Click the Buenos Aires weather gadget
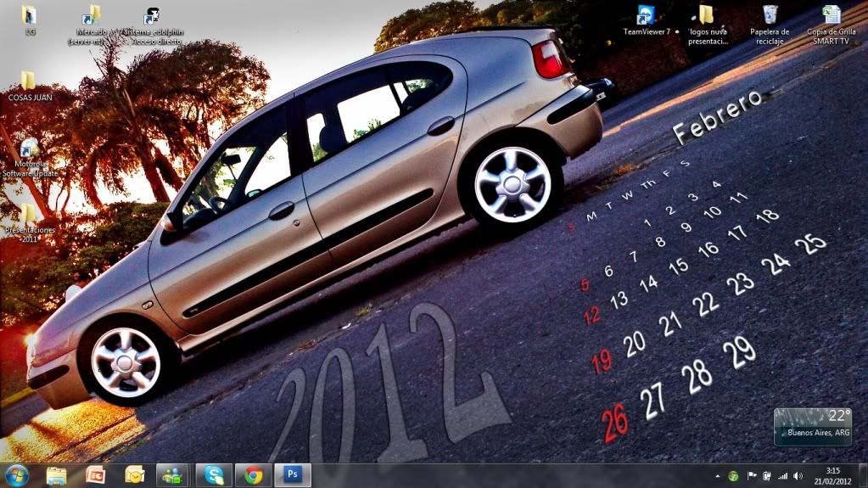The image size is (868, 488). (813, 426)
